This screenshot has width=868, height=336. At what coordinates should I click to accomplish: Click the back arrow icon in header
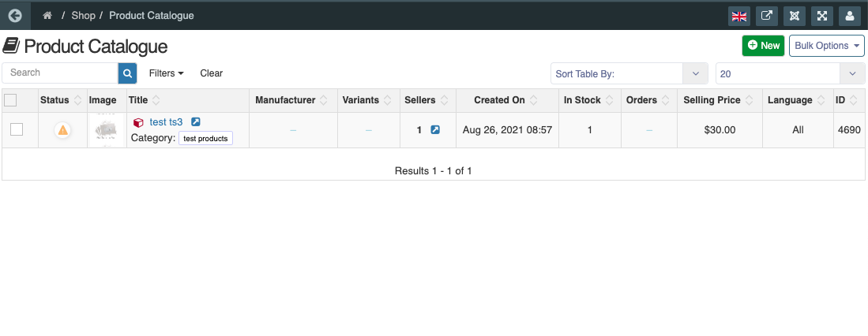pos(15,16)
